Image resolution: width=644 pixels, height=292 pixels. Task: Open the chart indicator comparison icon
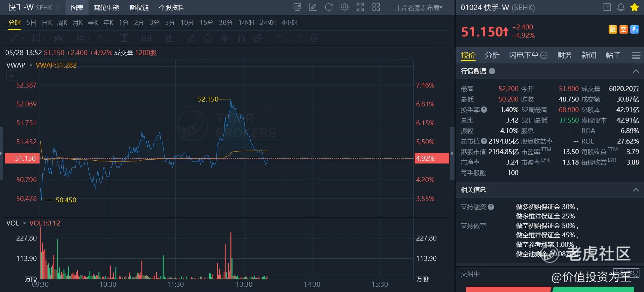click(x=297, y=7)
